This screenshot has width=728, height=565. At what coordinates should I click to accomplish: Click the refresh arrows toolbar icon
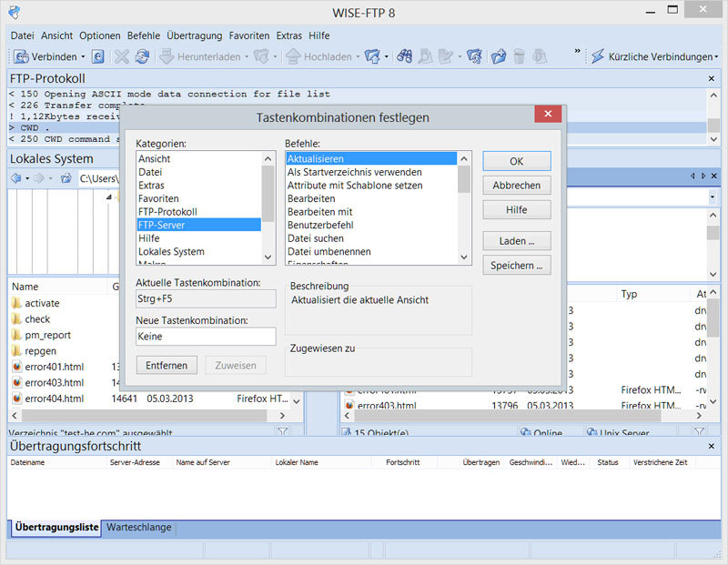pyautogui.click(x=142, y=56)
